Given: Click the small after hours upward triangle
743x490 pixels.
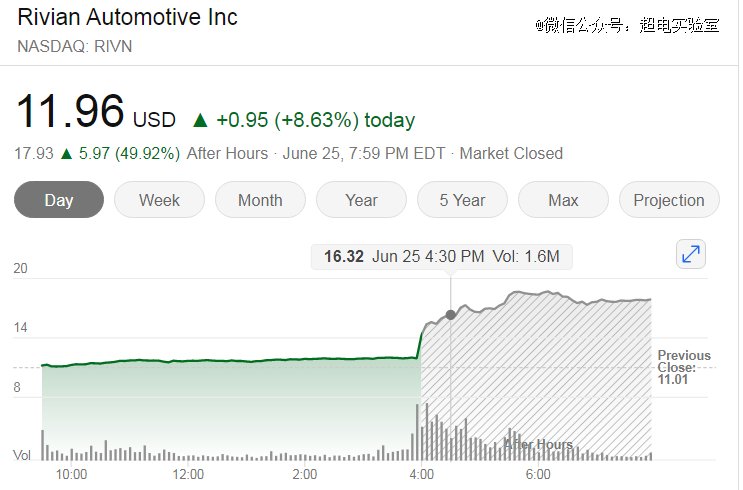Looking at the screenshot, I should pos(67,154).
